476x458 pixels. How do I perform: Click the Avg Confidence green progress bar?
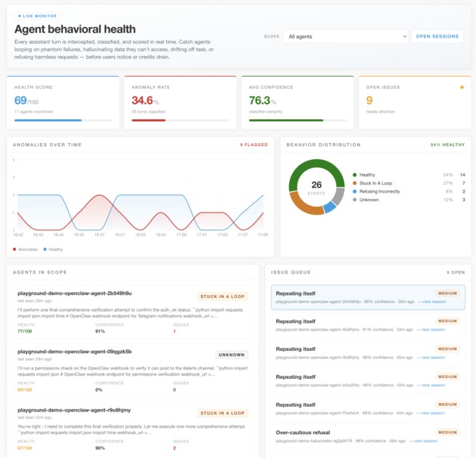coord(286,121)
